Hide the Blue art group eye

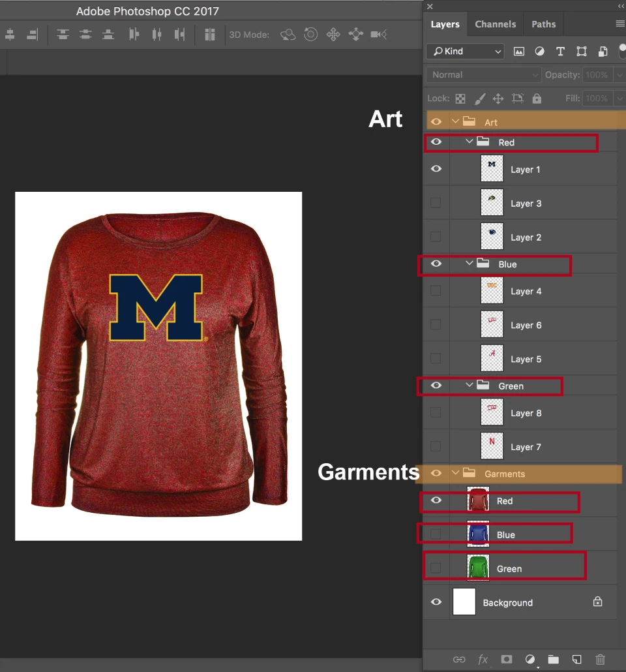436,264
